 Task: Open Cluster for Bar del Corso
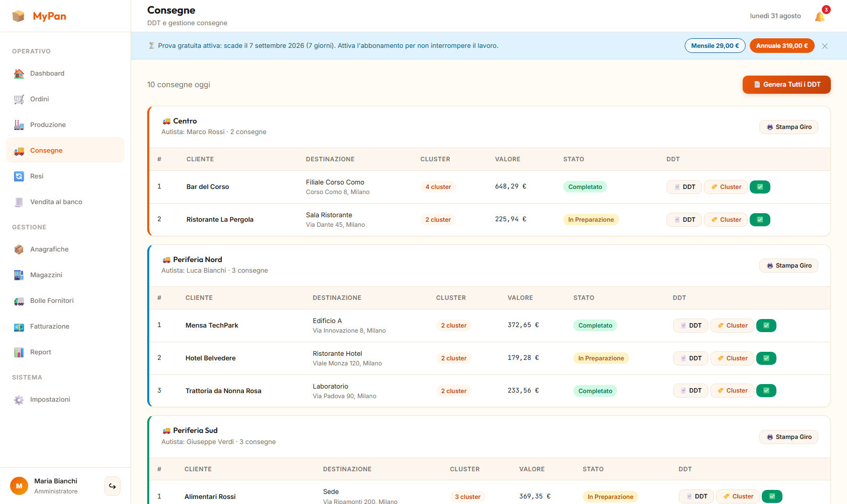tap(725, 187)
